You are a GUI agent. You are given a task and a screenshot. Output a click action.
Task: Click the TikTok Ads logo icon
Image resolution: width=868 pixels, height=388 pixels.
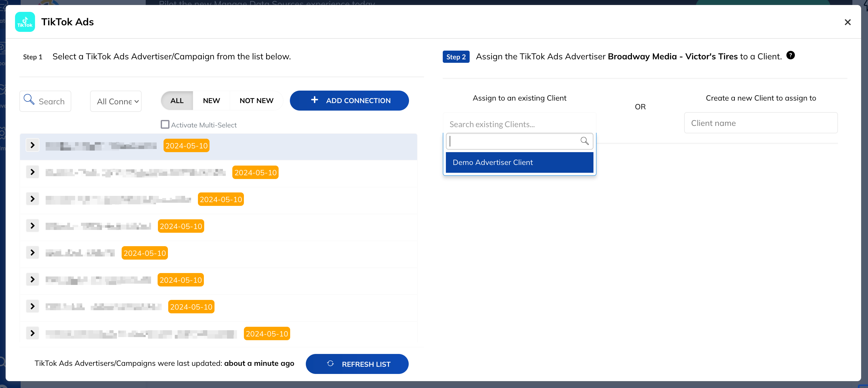(25, 22)
